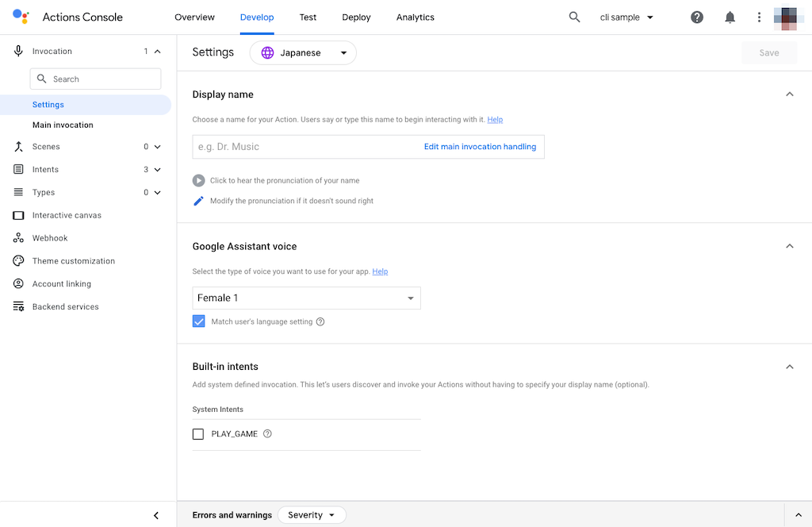Collapse the left sidebar with the chevron

click(x=156, y=515)
